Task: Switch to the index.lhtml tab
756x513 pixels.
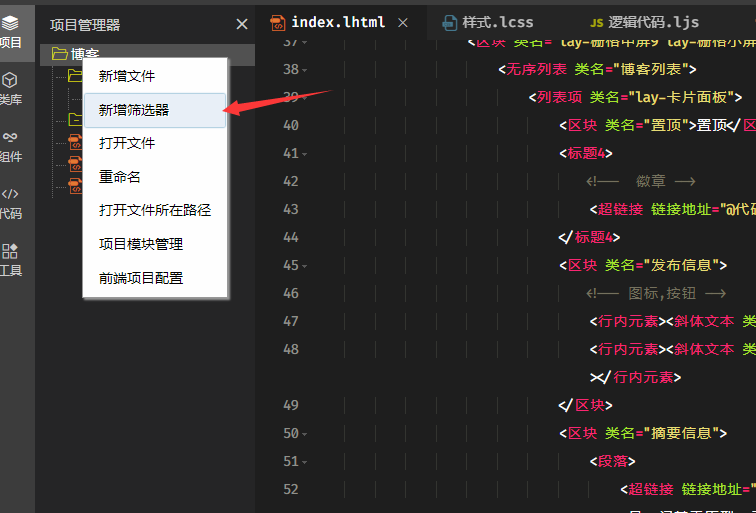Action: pyautogui.click(x=338, y=22)
